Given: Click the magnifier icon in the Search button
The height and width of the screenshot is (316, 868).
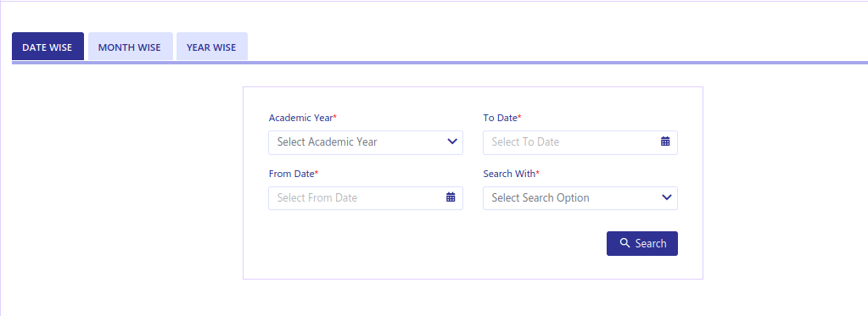Looking at the screenshot, I should point(624,243).
